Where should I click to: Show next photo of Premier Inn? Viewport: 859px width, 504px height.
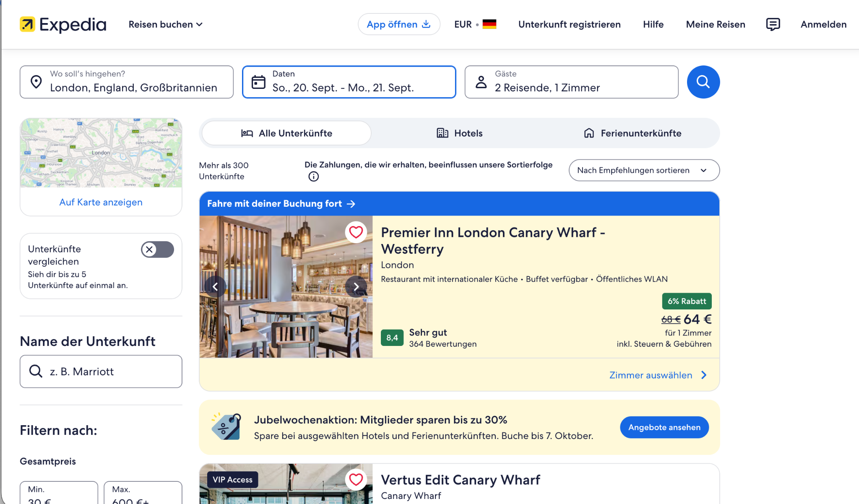(356, 287)
